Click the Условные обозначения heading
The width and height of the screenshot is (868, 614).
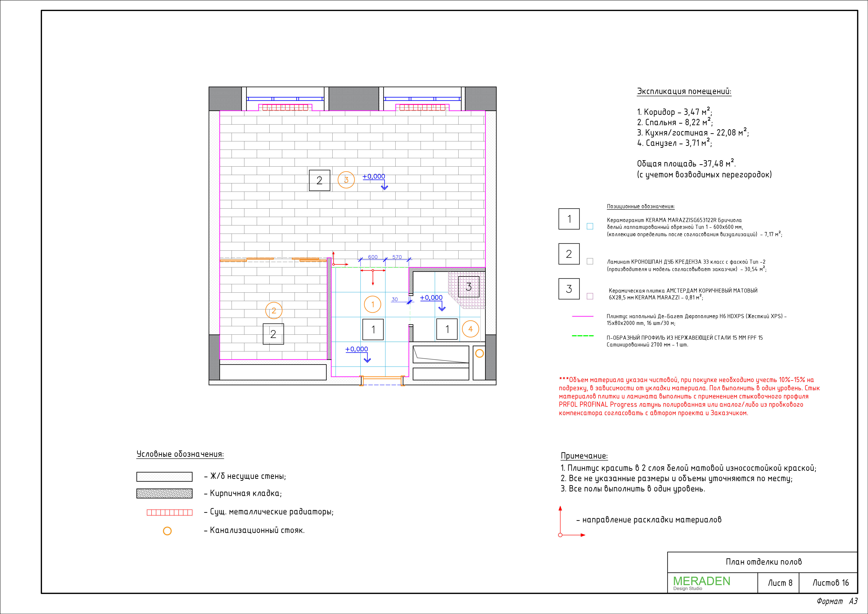(x=180, y=454)
